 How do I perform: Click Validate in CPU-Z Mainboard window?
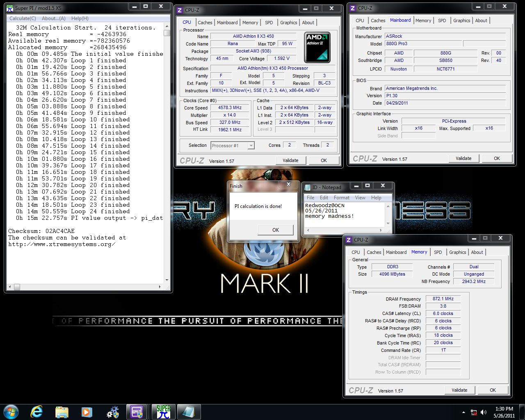[x=463, y=158]
